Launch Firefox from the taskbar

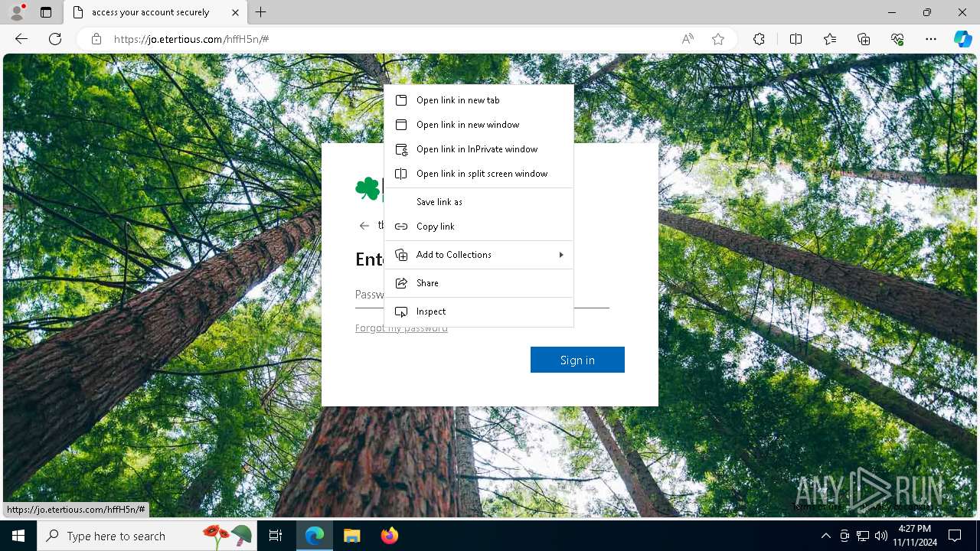389,536
